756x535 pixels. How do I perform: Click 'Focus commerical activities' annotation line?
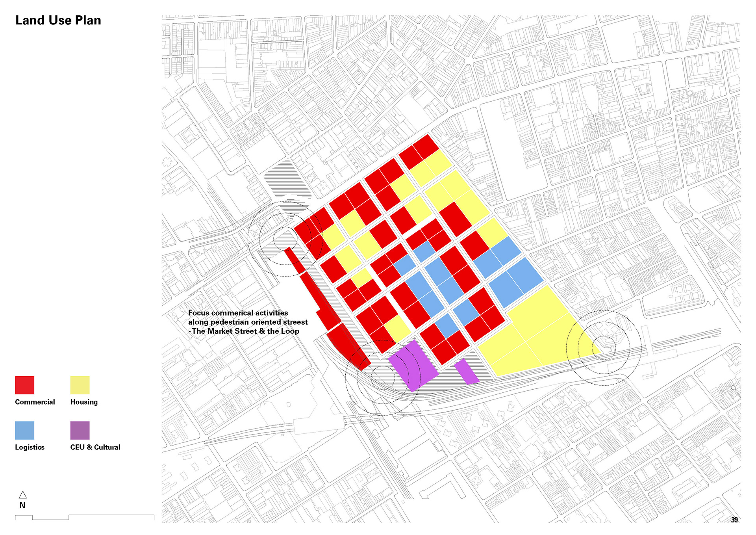tap(238, 313)
